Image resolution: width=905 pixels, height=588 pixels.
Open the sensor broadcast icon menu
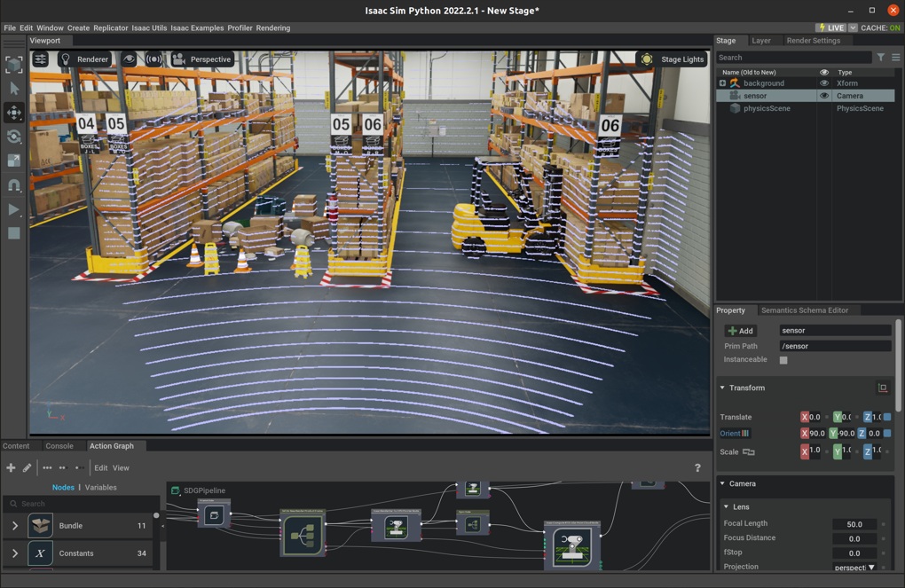coord(153,59)
